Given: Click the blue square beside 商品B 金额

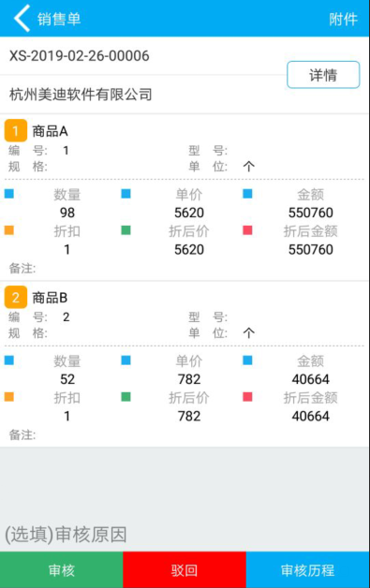Looking at the screenshot, I should [x=247, y=360].
